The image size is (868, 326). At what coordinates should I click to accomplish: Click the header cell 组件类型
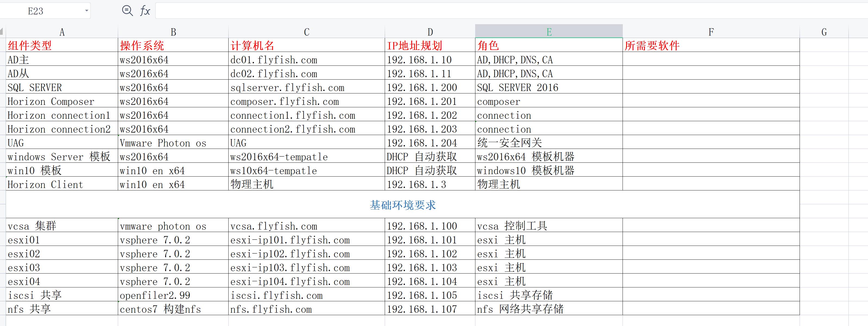click(x=62, y=45)
